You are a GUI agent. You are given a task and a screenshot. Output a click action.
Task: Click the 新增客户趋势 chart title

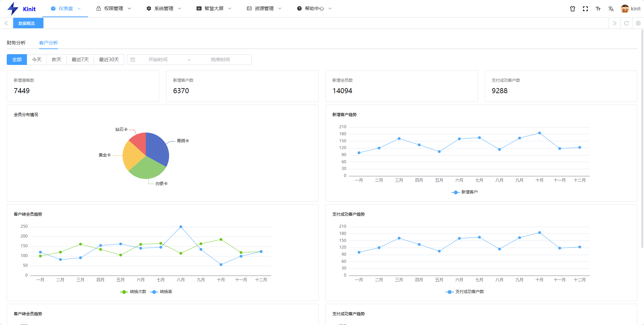coord(345,115)
